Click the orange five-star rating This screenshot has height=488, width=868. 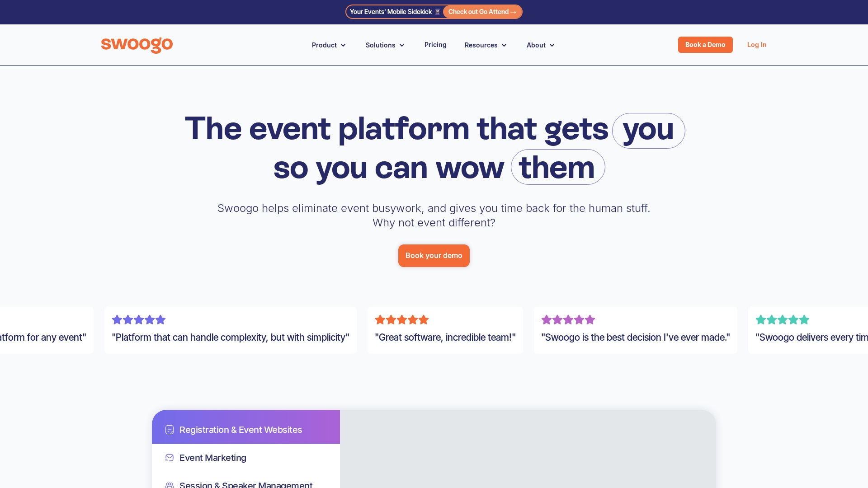[x=401, y=320]
